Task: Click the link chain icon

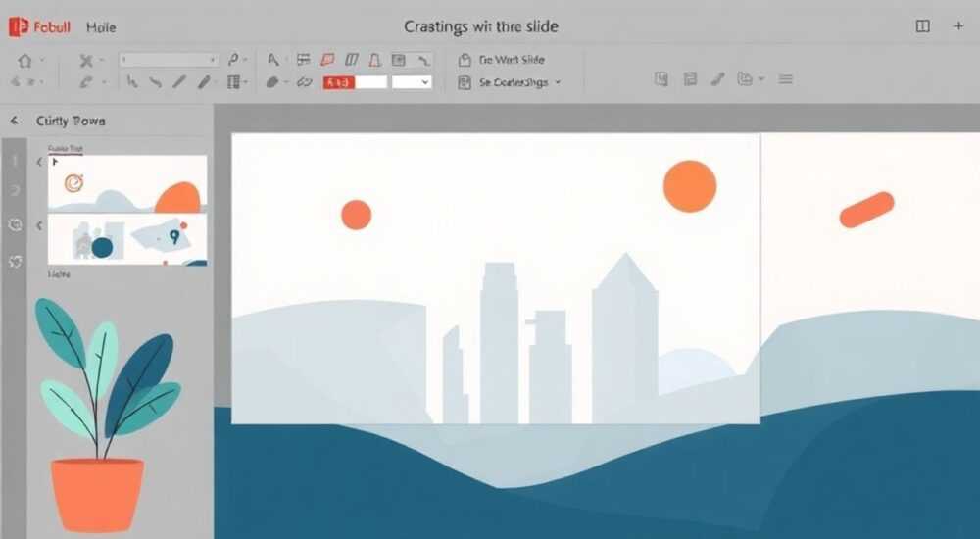Action: pos(304,82)
